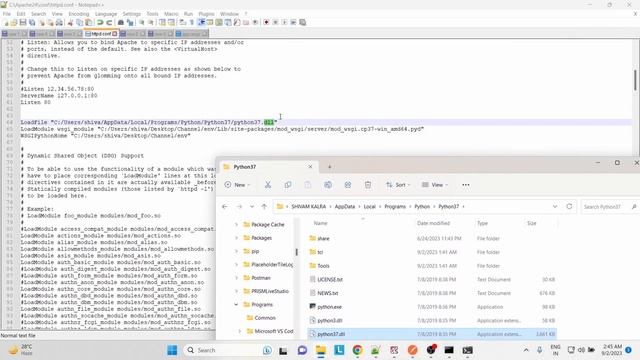Click the Redo arrow in Notepad++ toolbar
The image size is (640, 360).
(x=109, y=22)
